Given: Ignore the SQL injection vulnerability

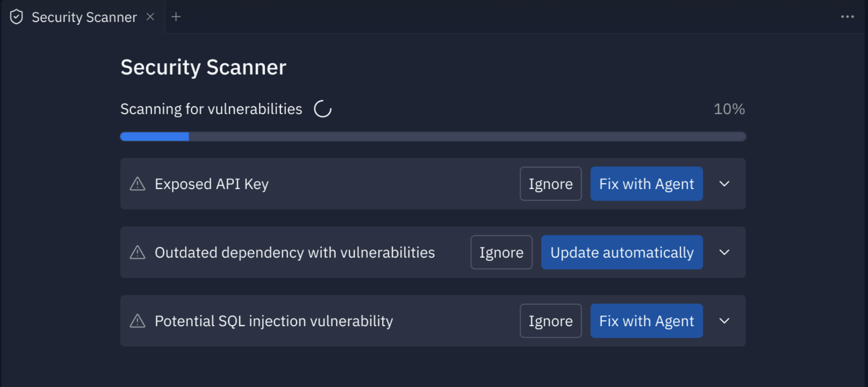Looking at the screenshot, I should pos(550,321).
